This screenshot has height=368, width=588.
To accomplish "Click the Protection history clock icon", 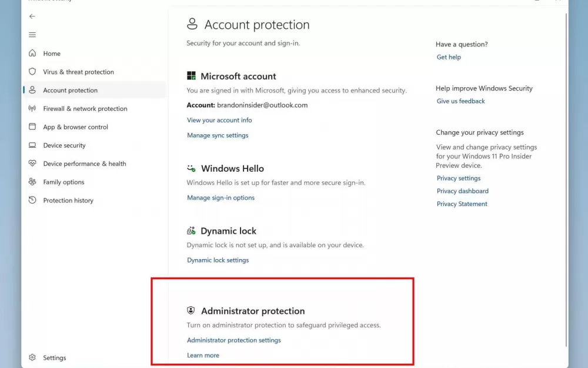I will coord(32,200).
